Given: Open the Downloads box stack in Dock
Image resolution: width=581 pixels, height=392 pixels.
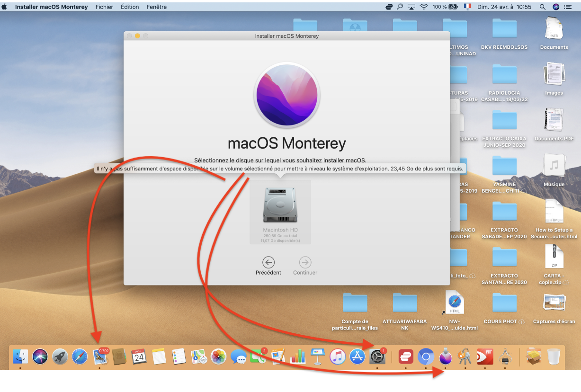Looking at the screenshot, I should 534,356.
